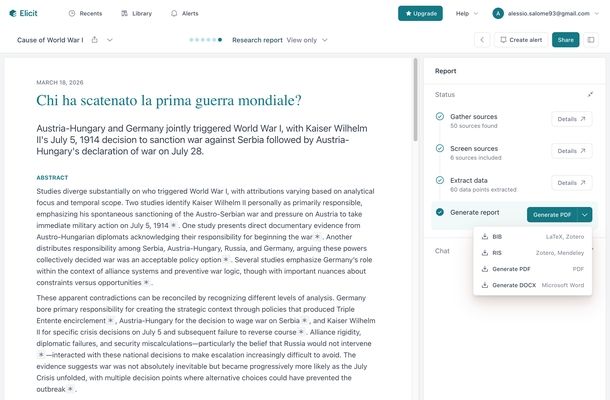
Task: Open Details for Gather sources
Action: [x=571, y=119]
